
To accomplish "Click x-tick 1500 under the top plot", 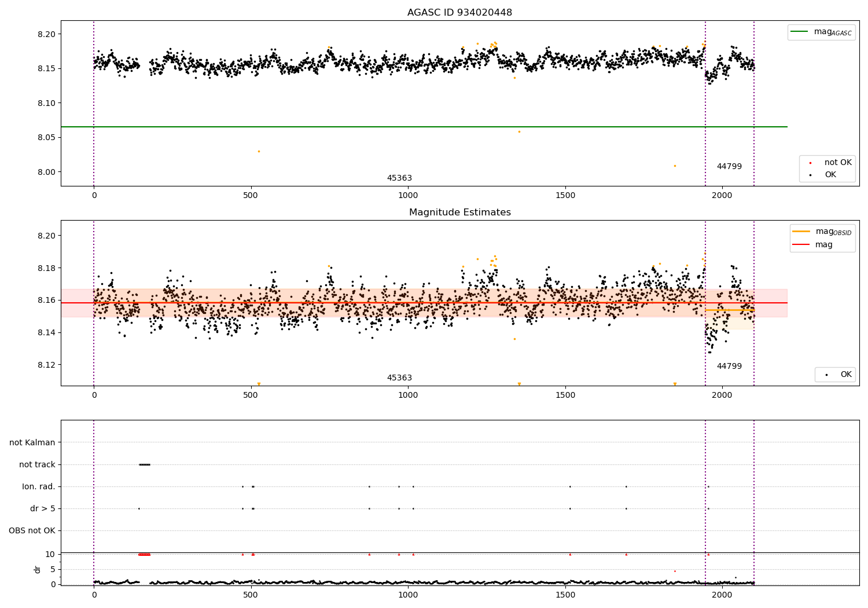I will [565, 196].
